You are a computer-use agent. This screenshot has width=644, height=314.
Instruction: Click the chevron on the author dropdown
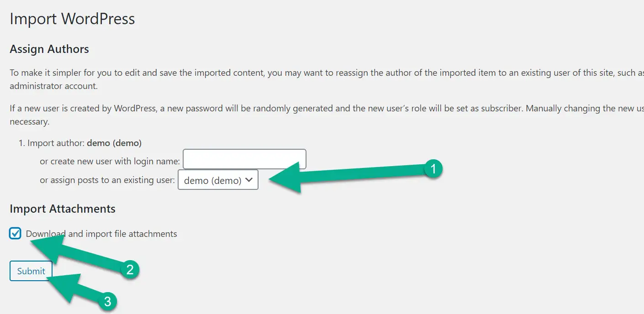[x=249, y=179]
